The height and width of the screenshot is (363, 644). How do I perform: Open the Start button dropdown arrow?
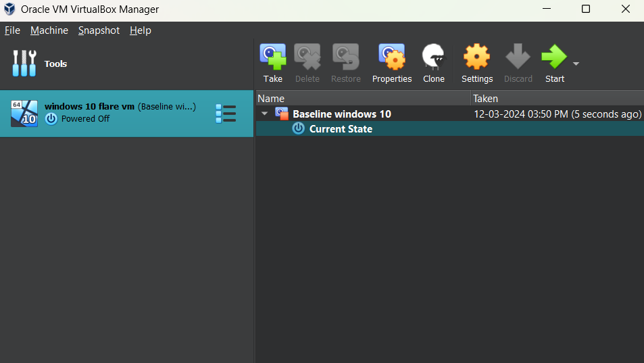(x=576, y=64)
